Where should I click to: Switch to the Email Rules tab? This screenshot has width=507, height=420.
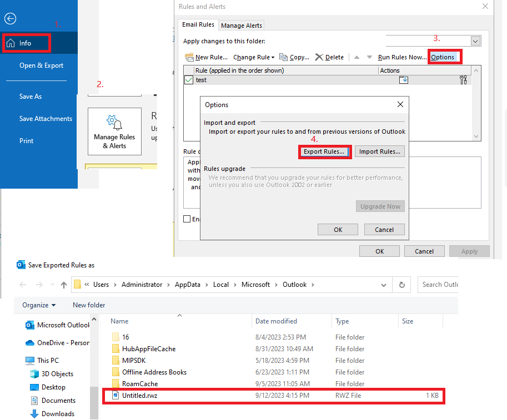[x=198, y=24]
